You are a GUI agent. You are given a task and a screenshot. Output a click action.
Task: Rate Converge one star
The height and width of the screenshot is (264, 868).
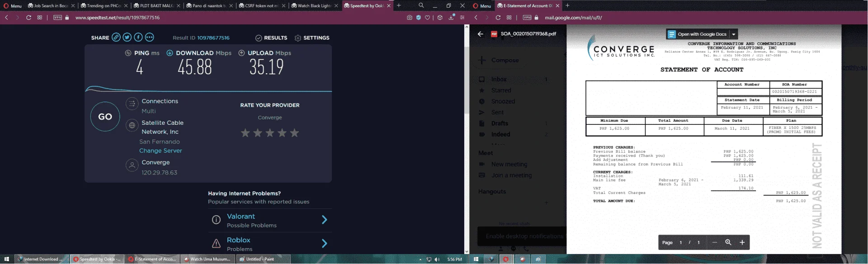click(x=245, y=133)
